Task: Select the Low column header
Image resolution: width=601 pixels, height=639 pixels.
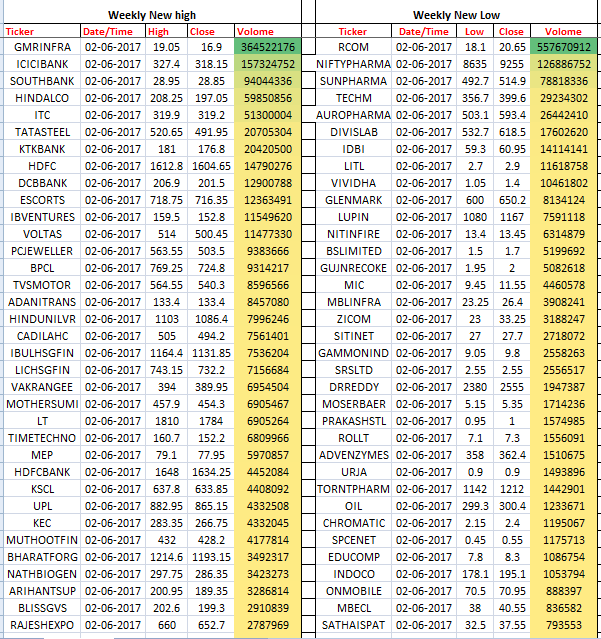Action: (x=475, y=31)
